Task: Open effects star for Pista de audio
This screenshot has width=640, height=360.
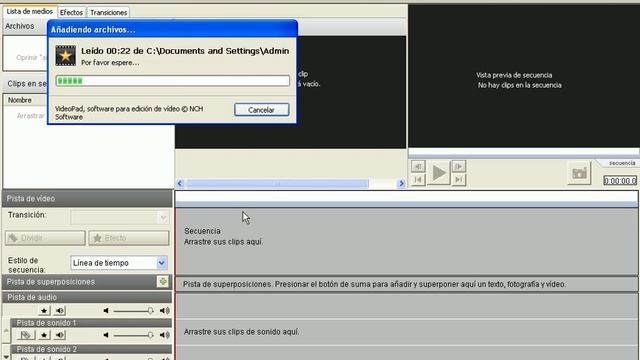Action: click(44, 311)
